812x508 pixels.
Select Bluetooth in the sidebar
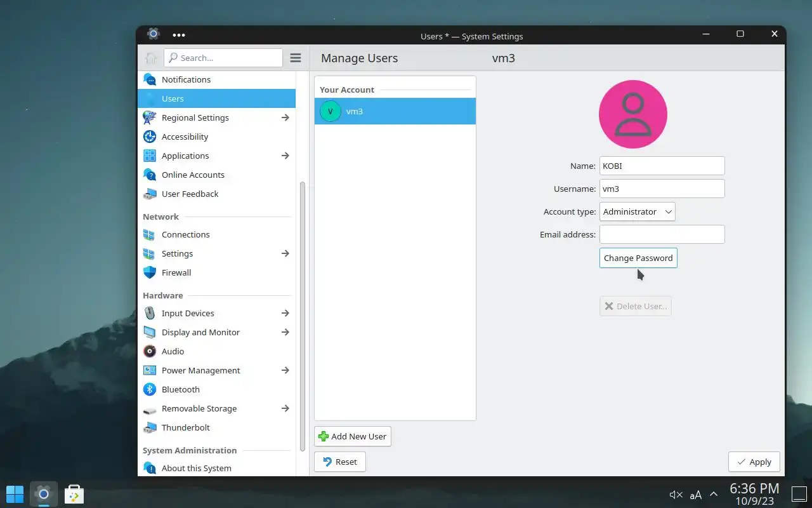(216, 389)
